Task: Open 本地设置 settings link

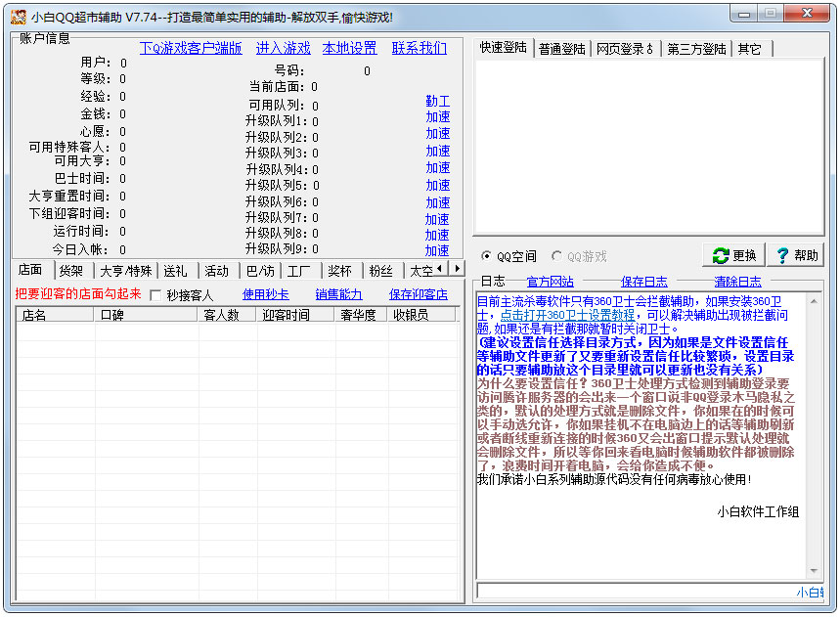Action: pyautogui.click(x=349, y=48)
